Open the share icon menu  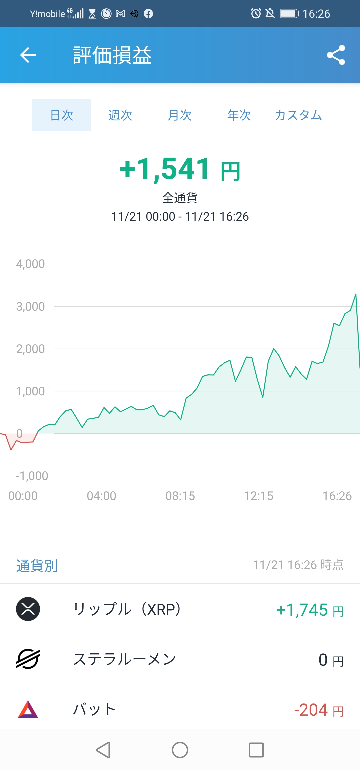click(x=336, y=55)
